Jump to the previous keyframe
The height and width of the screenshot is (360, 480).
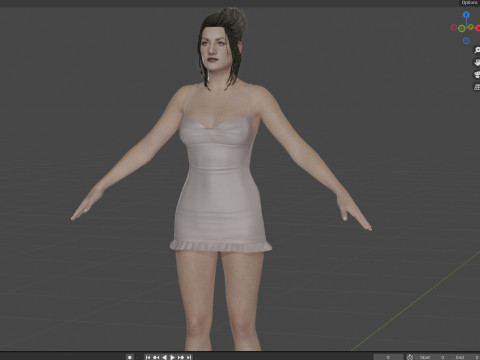[x=156, y=357]
